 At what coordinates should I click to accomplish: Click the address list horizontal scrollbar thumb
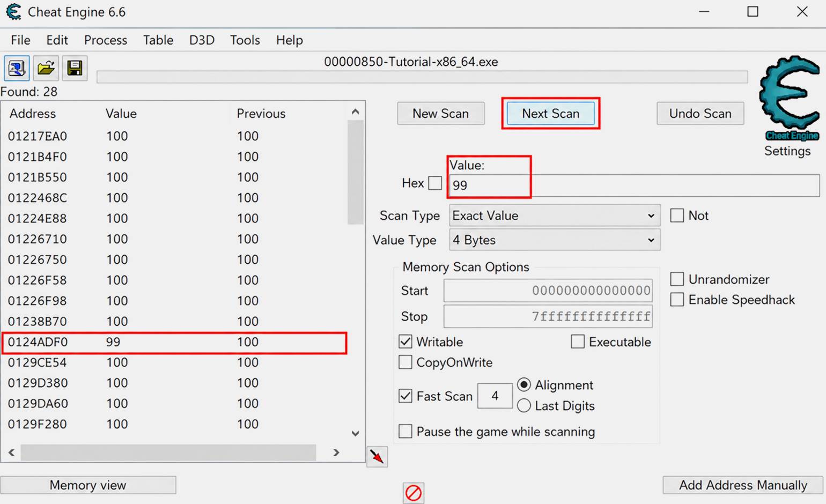[x=168, y=453]
